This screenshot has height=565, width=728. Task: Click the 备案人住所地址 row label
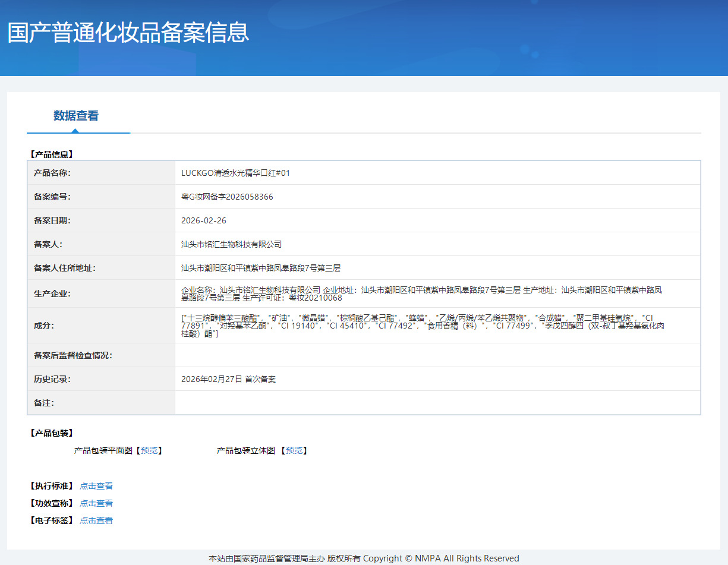click(x=65, y=268)
